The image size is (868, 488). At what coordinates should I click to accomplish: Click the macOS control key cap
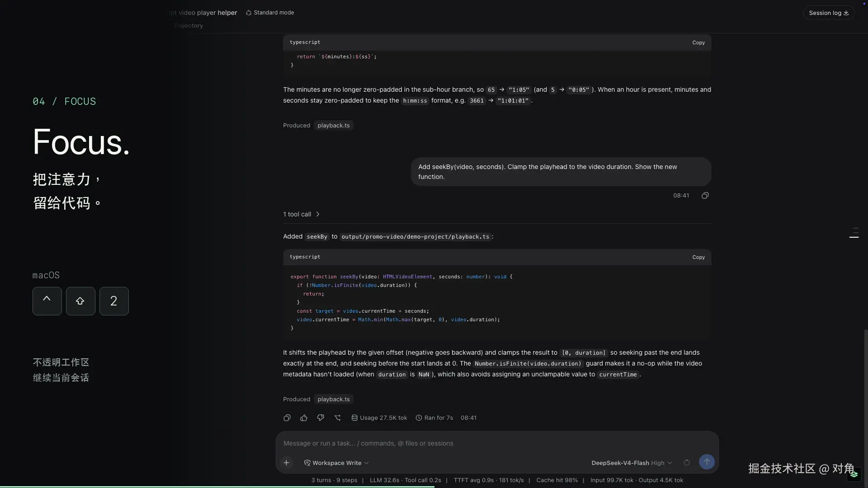[47, 301]
